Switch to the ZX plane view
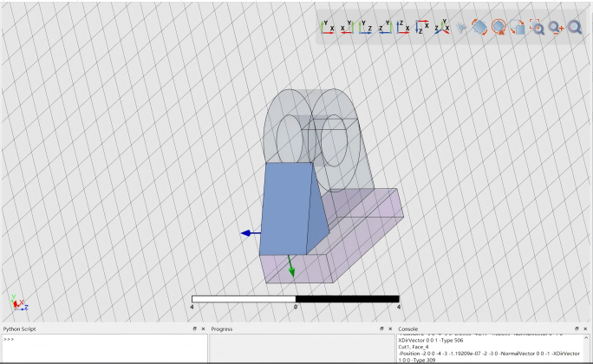Screen dimensions: 593x364 coord(403,28)
